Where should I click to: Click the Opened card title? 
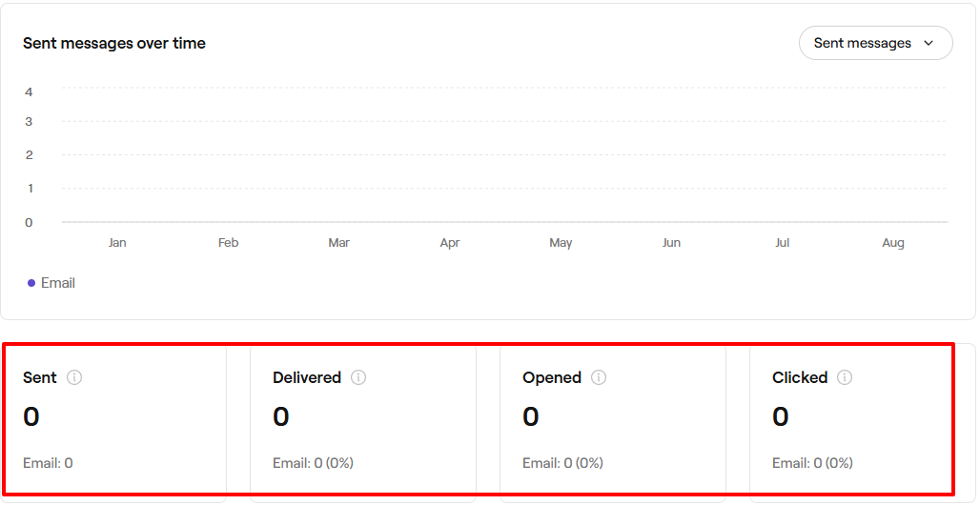tap(552, 377)
